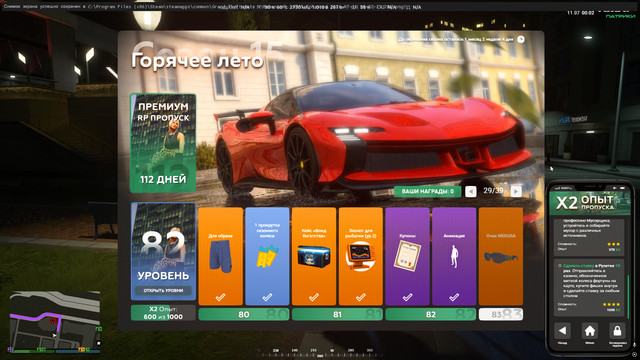The image size is (640, 360).
Task: Tap the phone home button
Action: [590, 331]
